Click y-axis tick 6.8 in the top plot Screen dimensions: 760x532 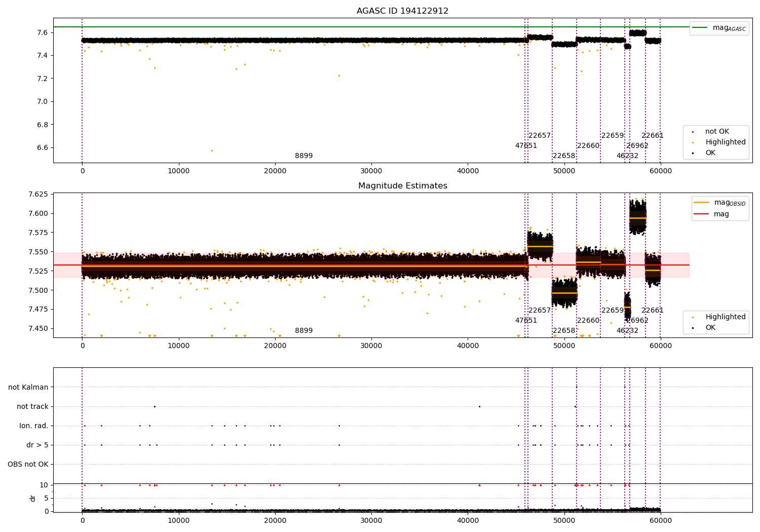tap(43, 125)
